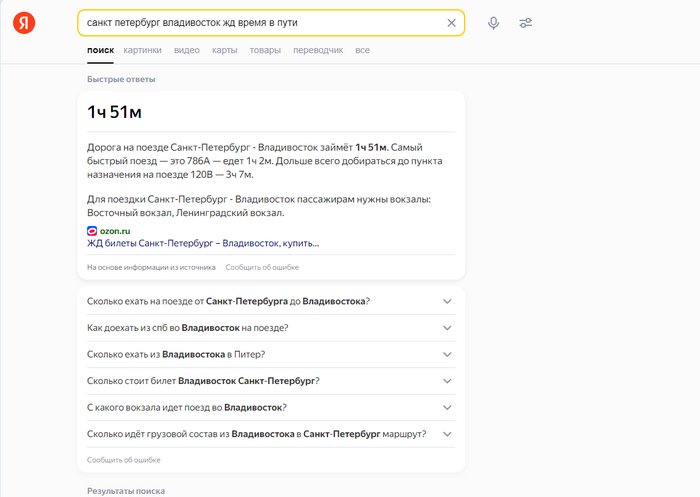
Task: Start voice search with microphone icon
Action: tap(493, 23)
